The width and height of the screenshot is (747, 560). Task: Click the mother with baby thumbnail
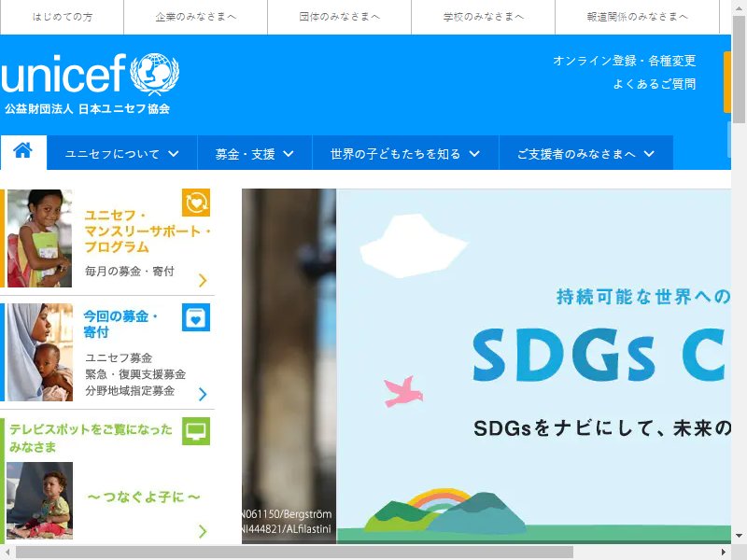(39, 352)
